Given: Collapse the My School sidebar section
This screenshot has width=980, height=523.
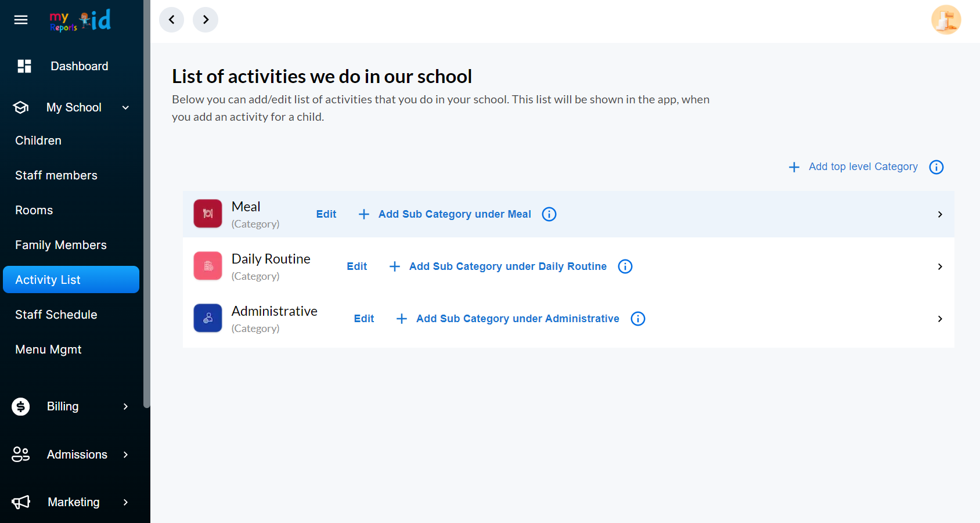Looking at the screenshot, I should [x=125, y=107].
